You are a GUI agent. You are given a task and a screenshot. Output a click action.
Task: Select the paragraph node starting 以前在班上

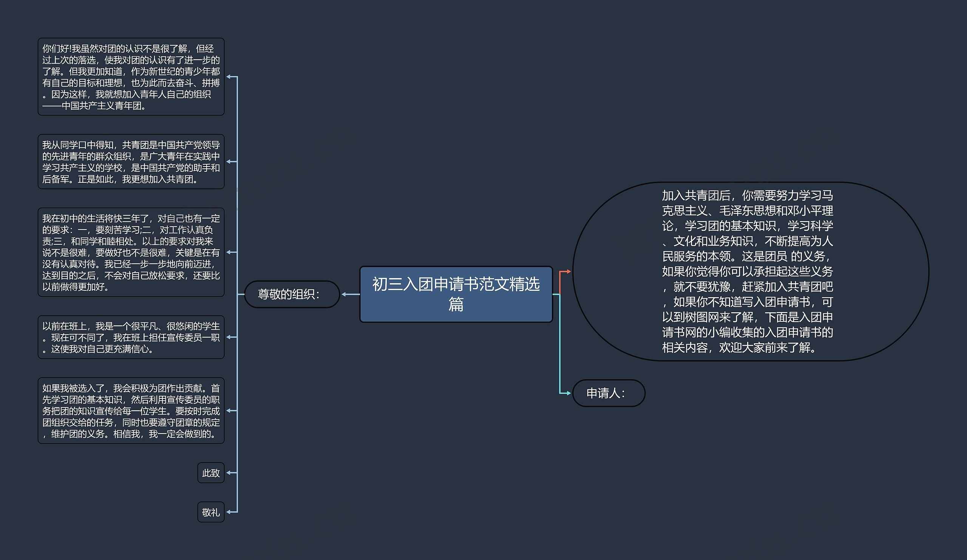pos(131,337)
